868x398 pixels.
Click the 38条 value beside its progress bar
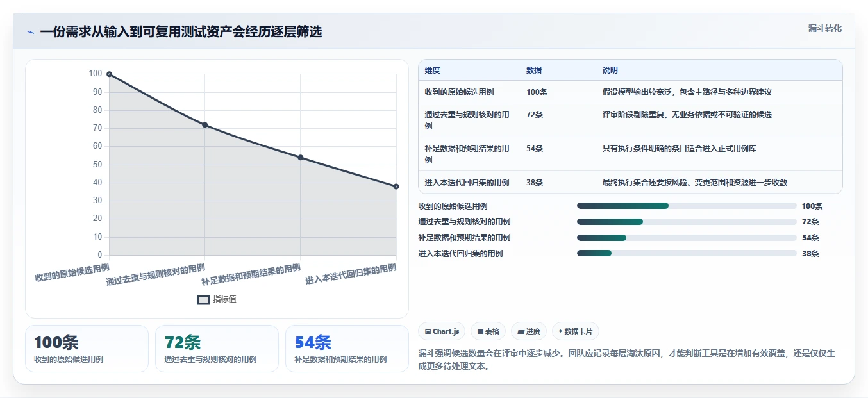point(810,254)
